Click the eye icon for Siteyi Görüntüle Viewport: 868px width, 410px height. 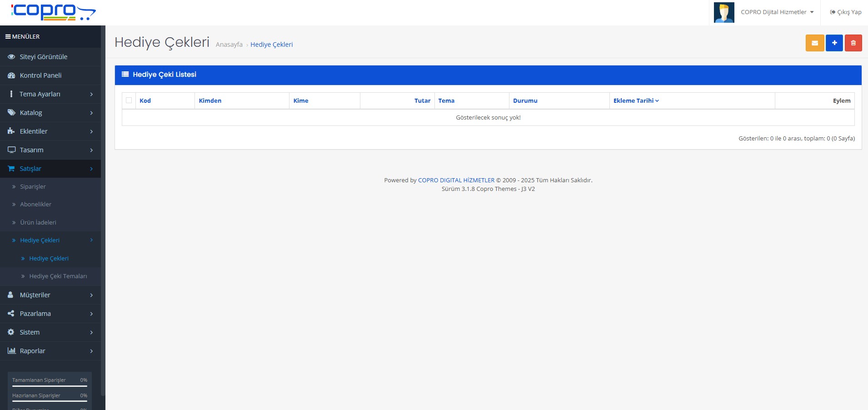point(11,57)
